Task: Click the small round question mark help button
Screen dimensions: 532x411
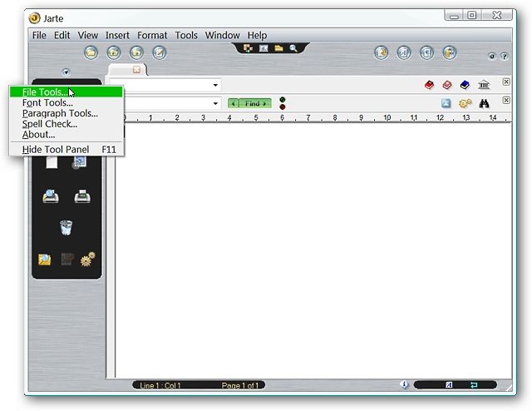Action: (505, 57)
